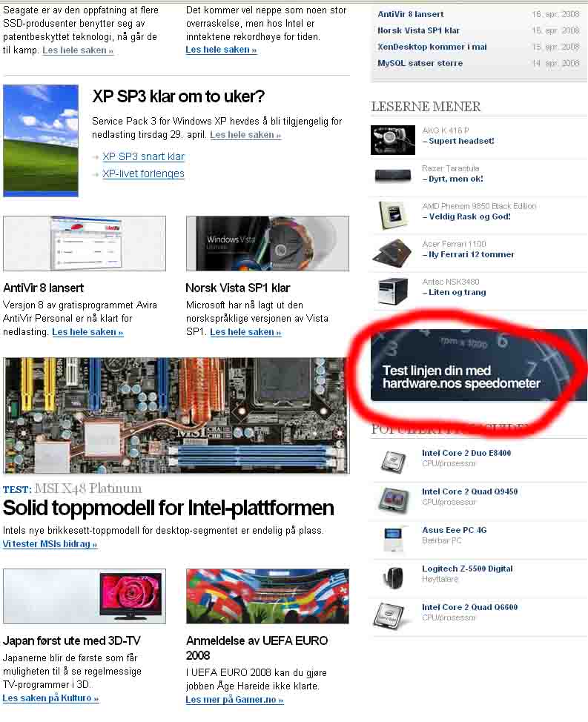Click the 'AKG K 416 P' product name

click(445, 130)
